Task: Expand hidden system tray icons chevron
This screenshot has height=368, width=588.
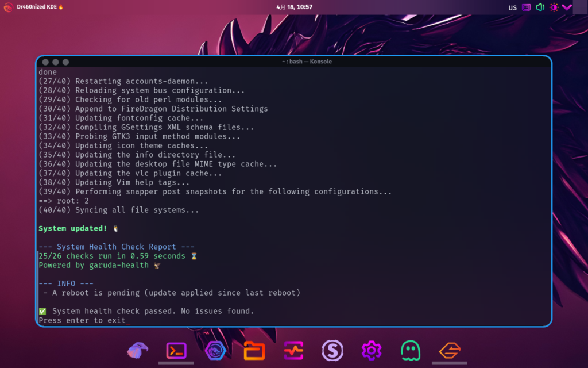Action: [567, 7]
